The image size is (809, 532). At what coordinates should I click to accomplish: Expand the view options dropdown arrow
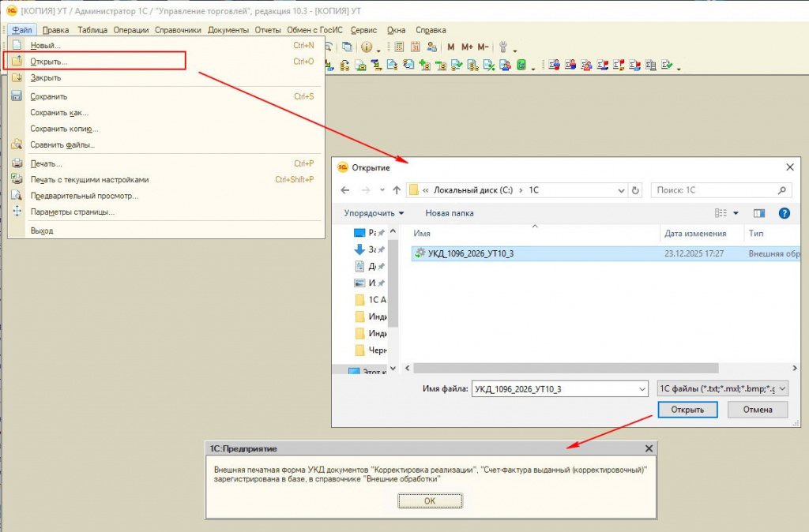(x=736, y=213)
